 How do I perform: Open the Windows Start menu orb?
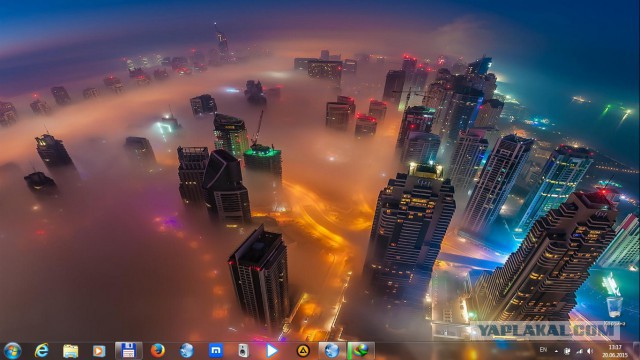click(12, 351)
